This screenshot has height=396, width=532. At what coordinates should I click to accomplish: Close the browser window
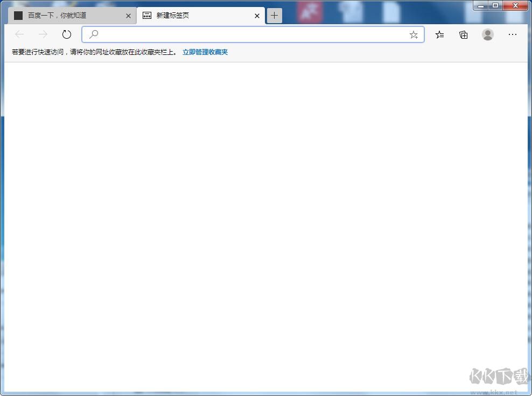click(x=515, y=5)
